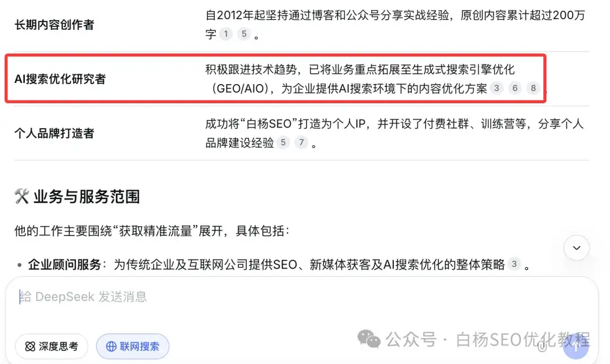Toggle 联网搜索 web search mode
This screenshot has height=364, width=610.
133,346
